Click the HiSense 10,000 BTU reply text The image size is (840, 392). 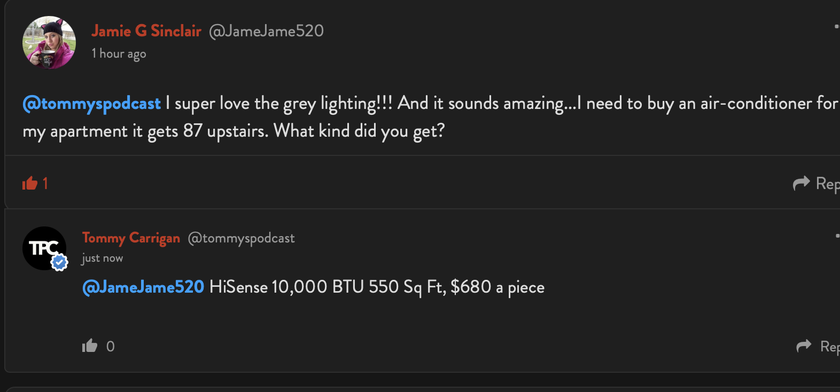point(377,288)
